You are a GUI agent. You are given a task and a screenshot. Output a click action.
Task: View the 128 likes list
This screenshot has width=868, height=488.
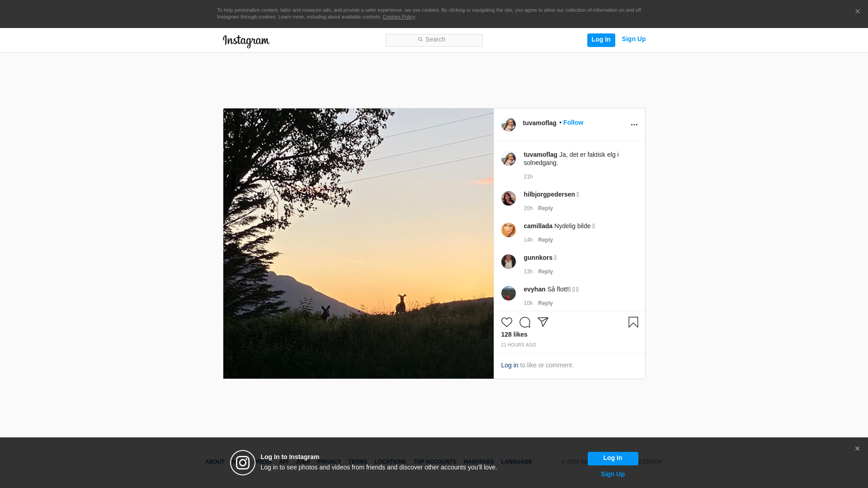tap(514, 334)
